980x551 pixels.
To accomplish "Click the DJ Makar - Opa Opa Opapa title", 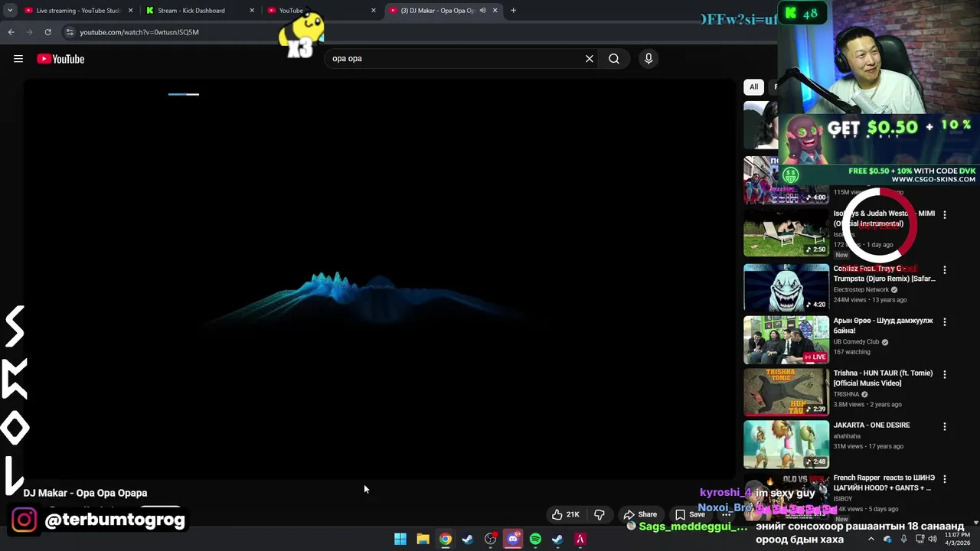I will [x=85, y=493].
